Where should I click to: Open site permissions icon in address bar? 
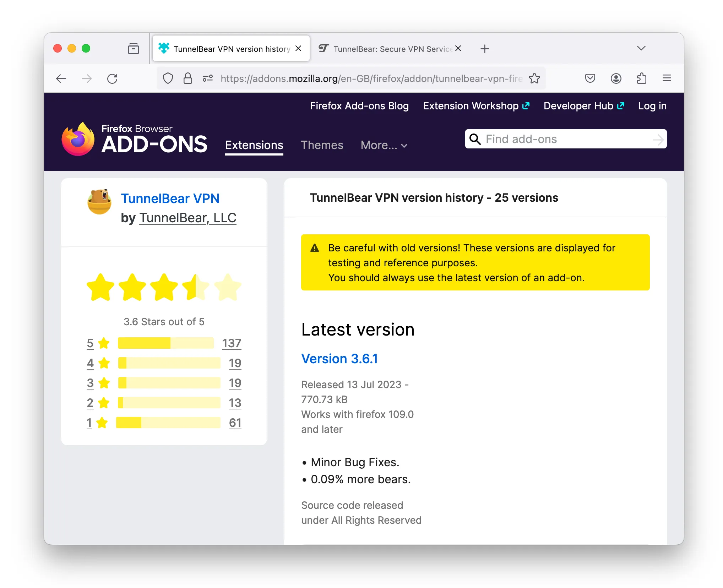coord(208,78)
